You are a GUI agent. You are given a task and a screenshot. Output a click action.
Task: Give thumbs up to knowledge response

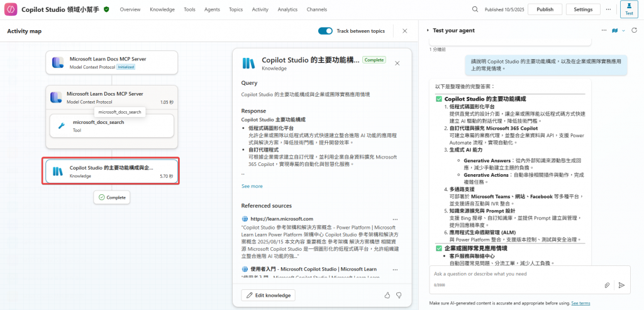pos(387,295)
